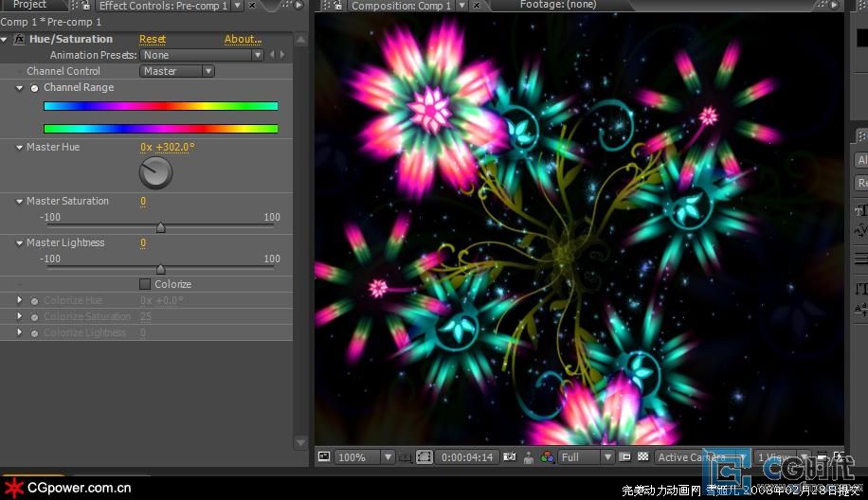Viewport: 868px width, 500px height.
Task: Expand the Colorize Lightness property
Action: click(x=19, y=332)
